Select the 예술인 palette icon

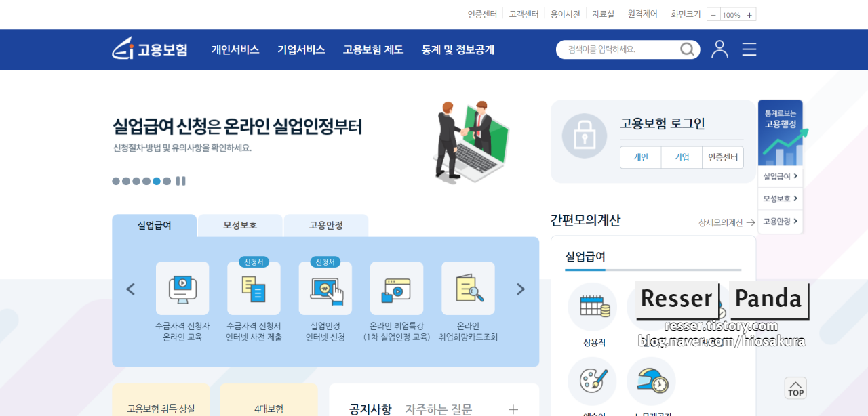click(x=593, y=381)
